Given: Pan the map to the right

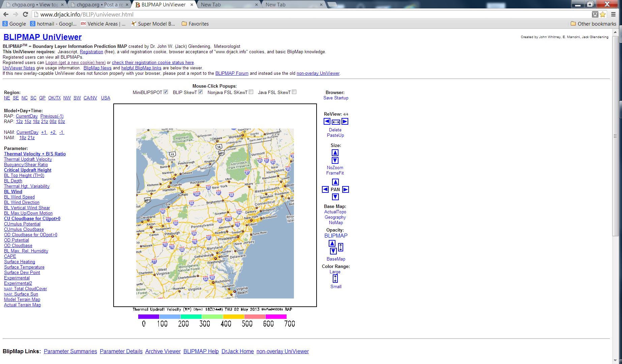Looking at the screenshot, I should pyautogui.click(x=346, y=189).
